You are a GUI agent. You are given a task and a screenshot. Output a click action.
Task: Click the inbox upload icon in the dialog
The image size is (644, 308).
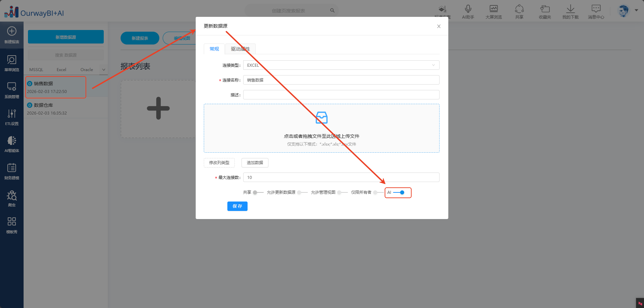click(322, 118)
